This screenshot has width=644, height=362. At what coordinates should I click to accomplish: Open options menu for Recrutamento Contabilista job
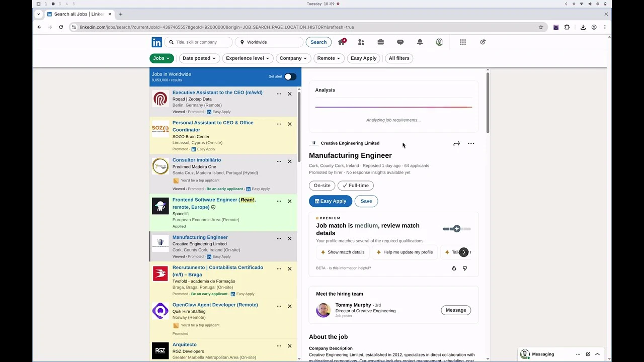[279, 269]
